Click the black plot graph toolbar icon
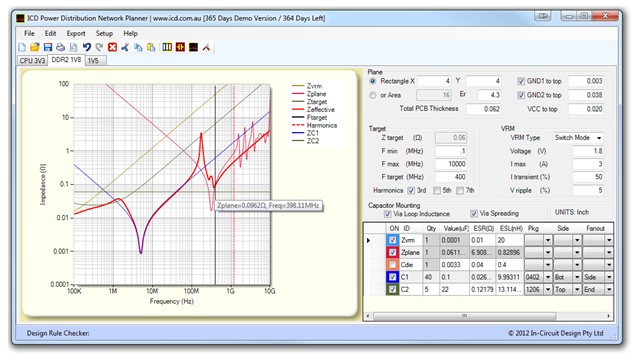 (193, 47)
